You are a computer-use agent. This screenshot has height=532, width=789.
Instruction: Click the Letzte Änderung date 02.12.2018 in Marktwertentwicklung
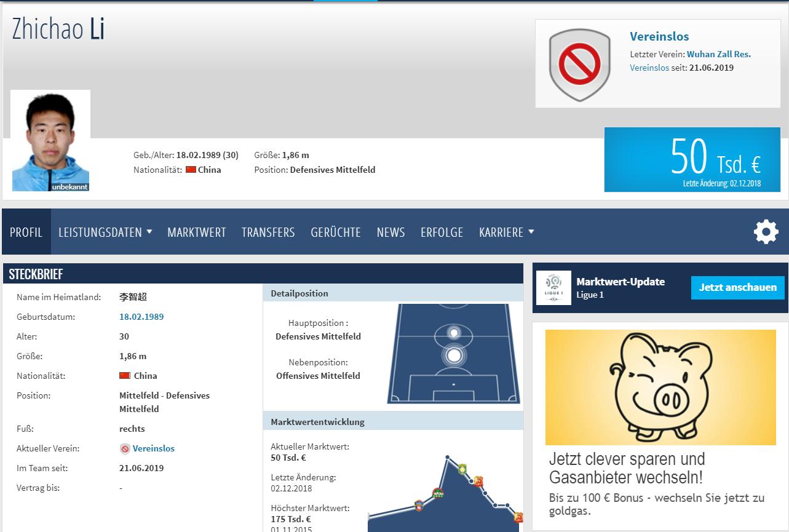[291, 488]
